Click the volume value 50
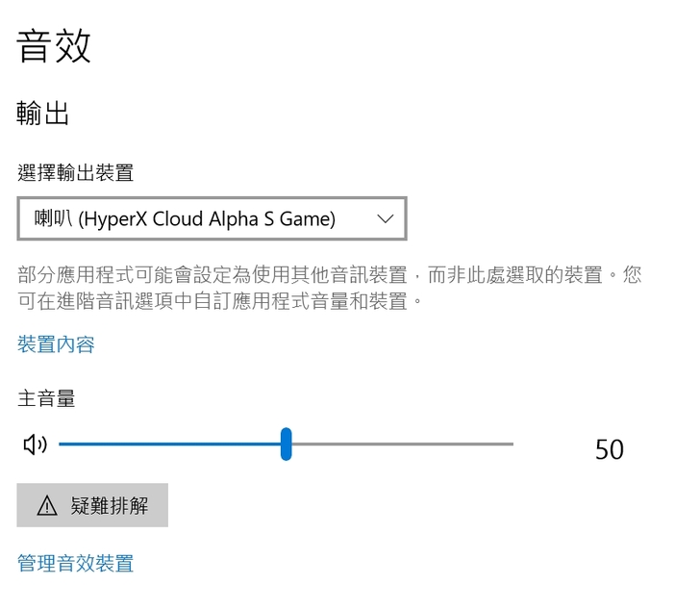This screenshot has width=700, height=610. pos(609,449)
